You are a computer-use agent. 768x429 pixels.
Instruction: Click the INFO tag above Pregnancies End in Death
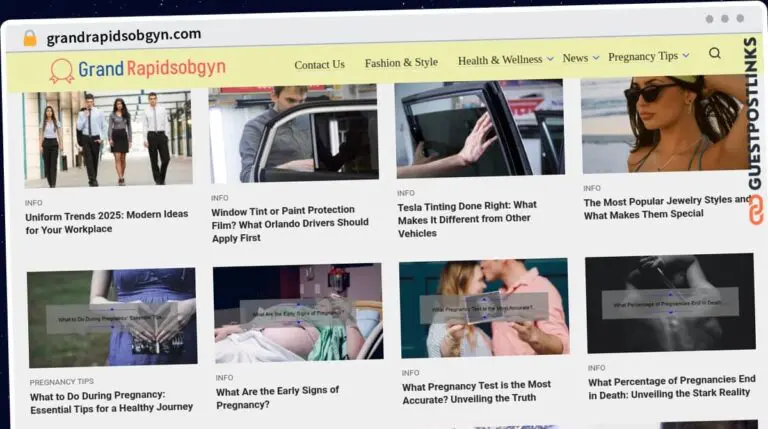point(597,368)
